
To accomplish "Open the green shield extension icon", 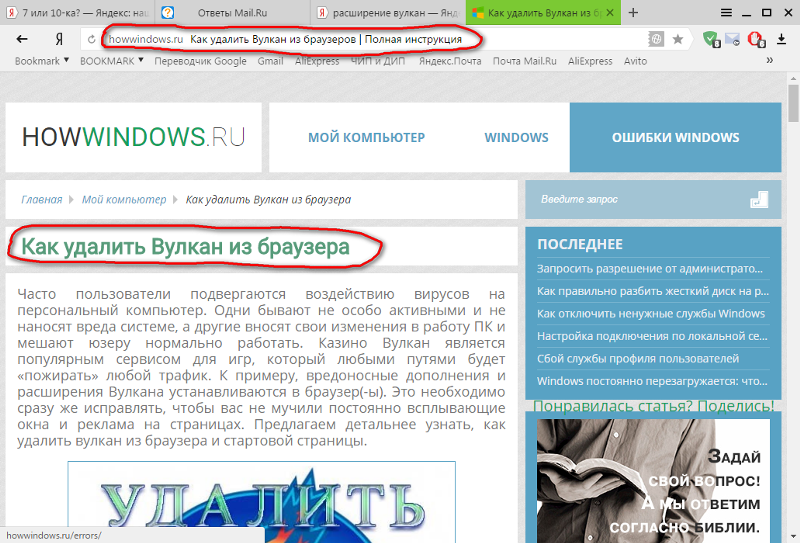I will coord(711,39).
